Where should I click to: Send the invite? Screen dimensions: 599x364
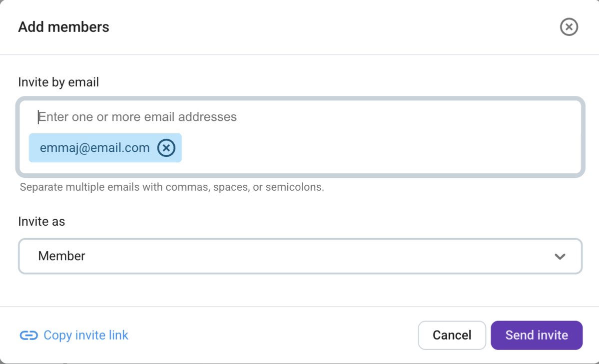(x=536, y=335)
